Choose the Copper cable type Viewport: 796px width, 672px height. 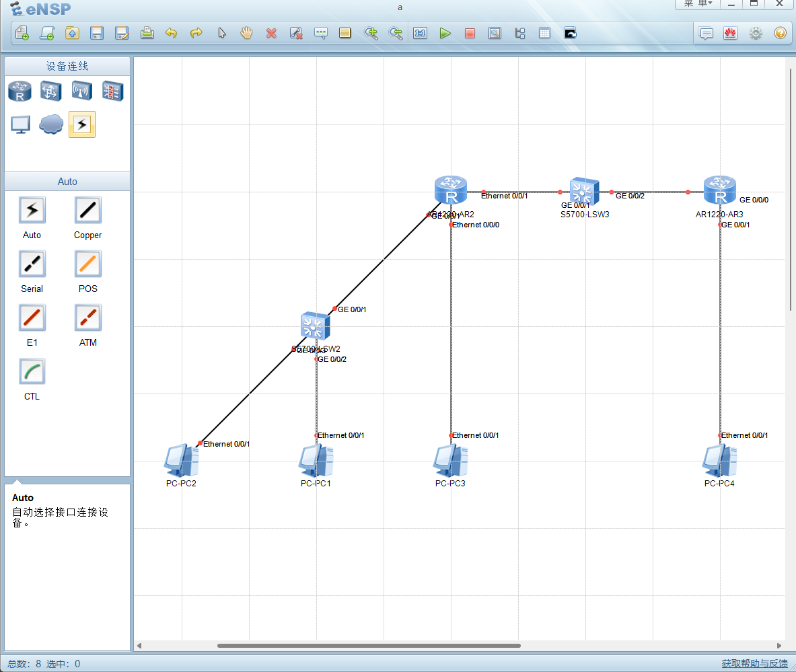88,210
